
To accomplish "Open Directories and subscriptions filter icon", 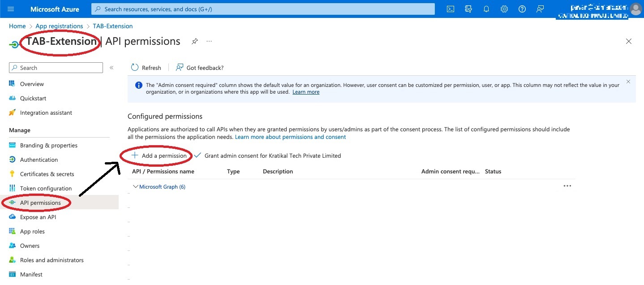I will pyautogui.click(x=469, y=9).
